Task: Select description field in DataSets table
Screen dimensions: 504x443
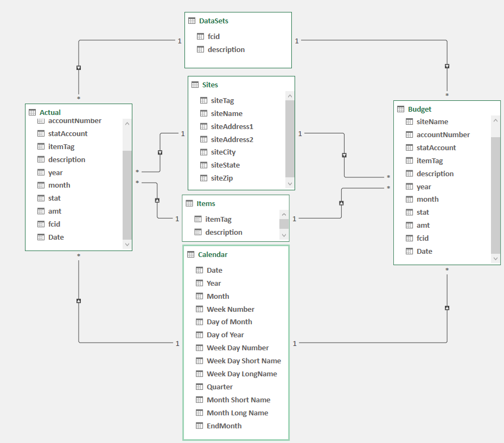Action: [x=226, y=49]
